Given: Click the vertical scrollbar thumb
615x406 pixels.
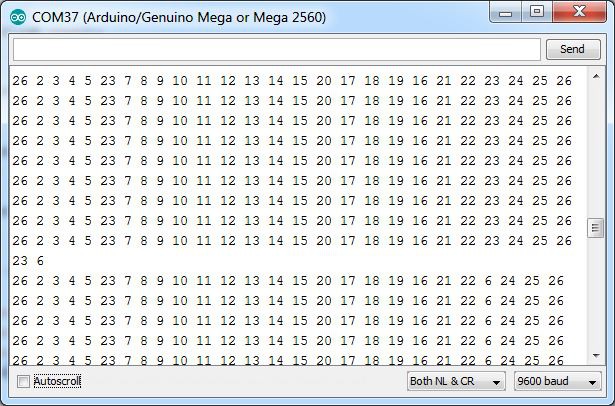Looking at the screenshot, I should coord(595,228).
